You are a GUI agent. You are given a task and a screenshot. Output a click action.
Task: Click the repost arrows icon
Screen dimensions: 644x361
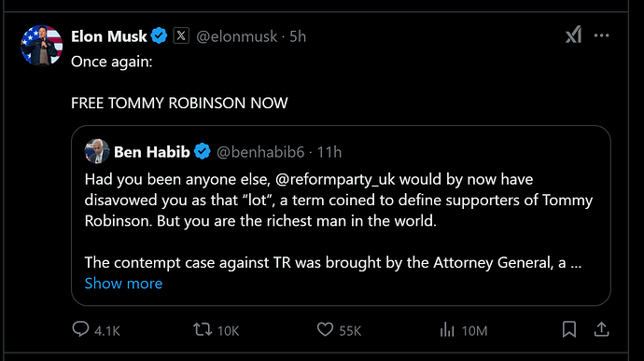[203, 329]
